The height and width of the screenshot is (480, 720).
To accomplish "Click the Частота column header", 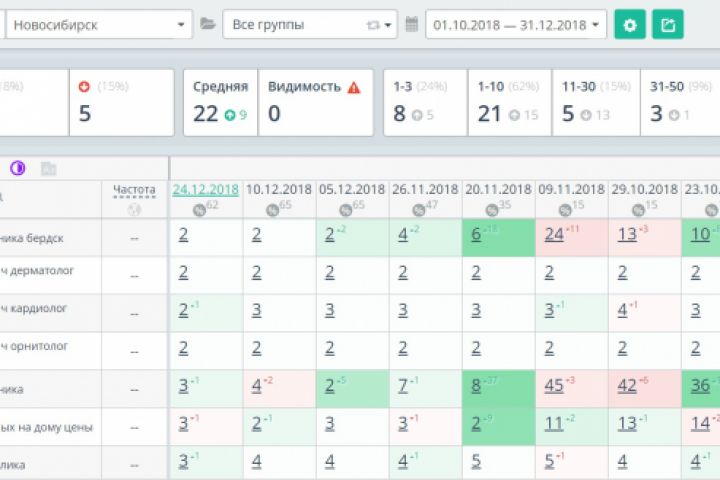I will click(x=134, y=189).
